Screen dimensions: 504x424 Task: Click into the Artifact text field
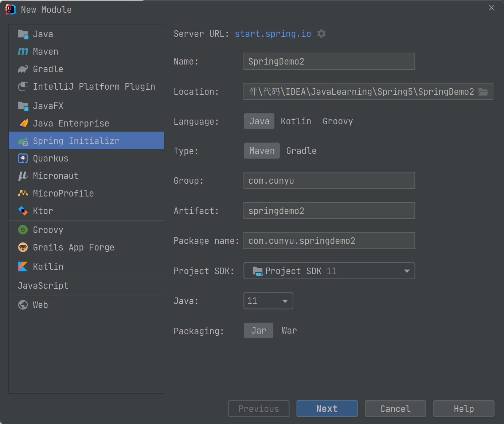(x=329, y=211)
